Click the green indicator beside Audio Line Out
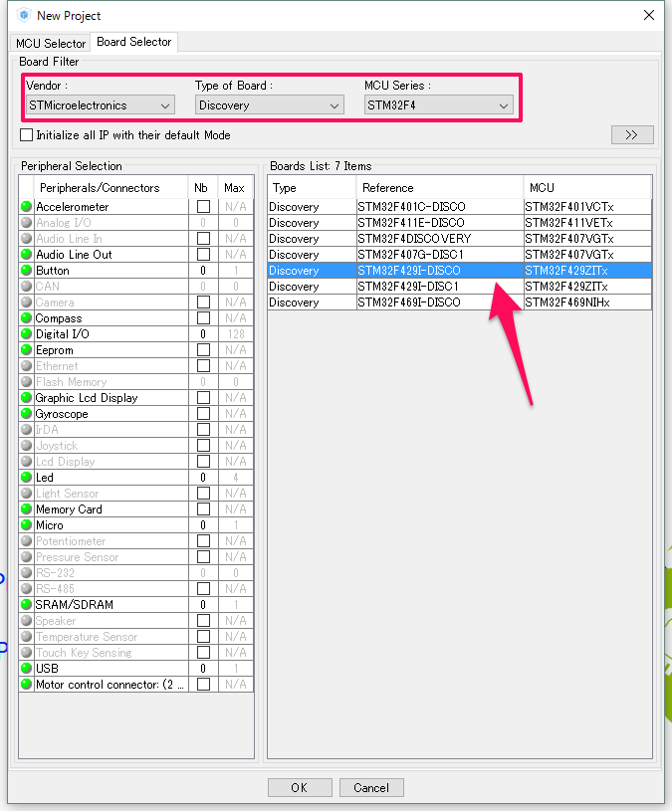Screen dimensions: 672x811 (27, 255)
